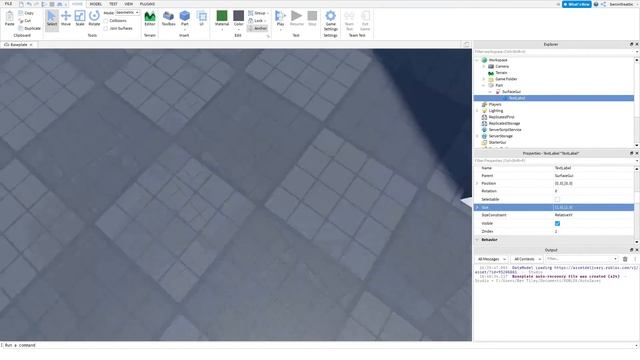Click the Lock button
This screenshot has width=640, height=360.
(257, 20)
